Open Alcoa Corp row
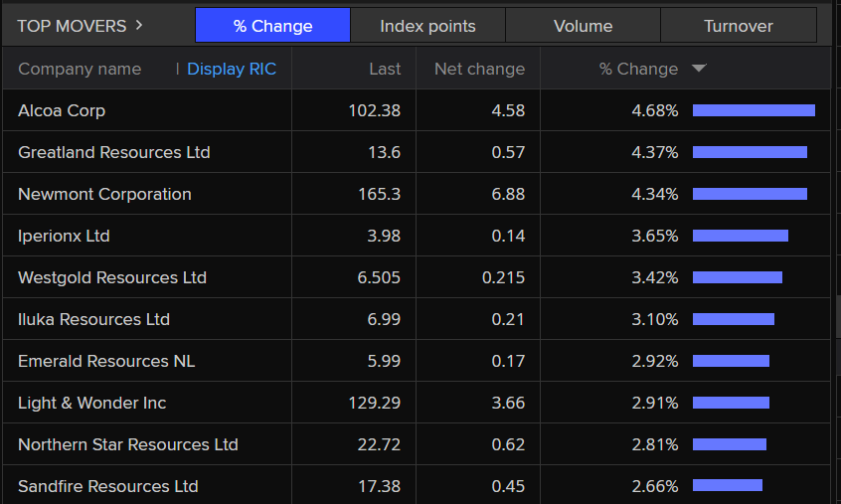This screenshot has height=504, width=841. 417,110
